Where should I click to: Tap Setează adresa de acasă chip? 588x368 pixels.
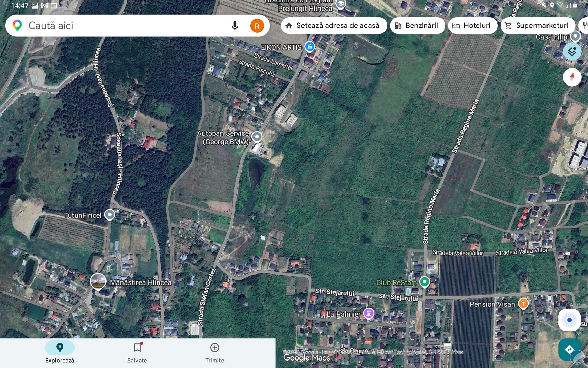tap(334, 26)
